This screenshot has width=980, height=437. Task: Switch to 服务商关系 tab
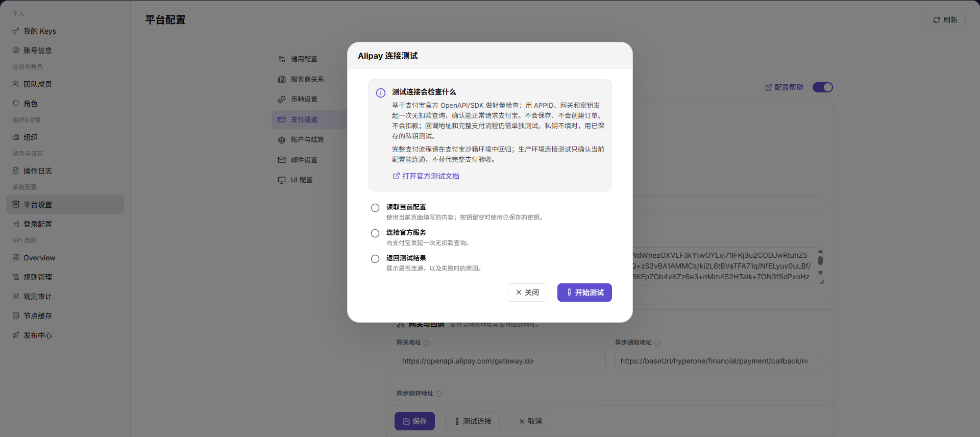tap(309, 79)
